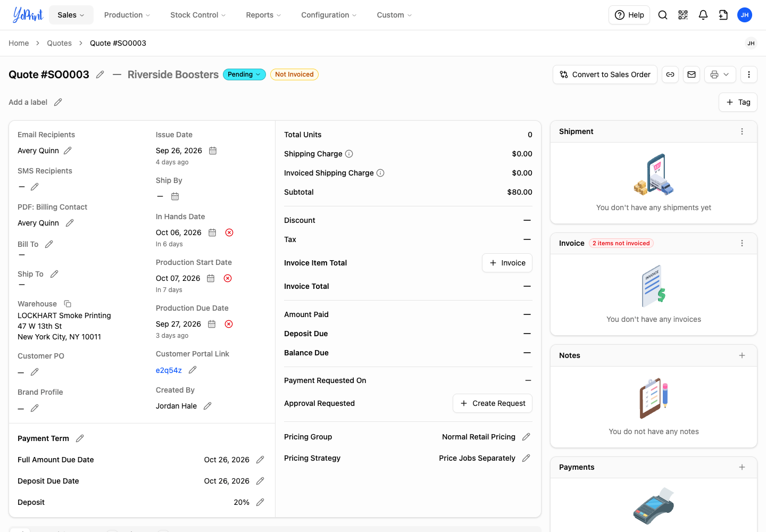
Task: Open the Reports menu
Action: [263, 15]
